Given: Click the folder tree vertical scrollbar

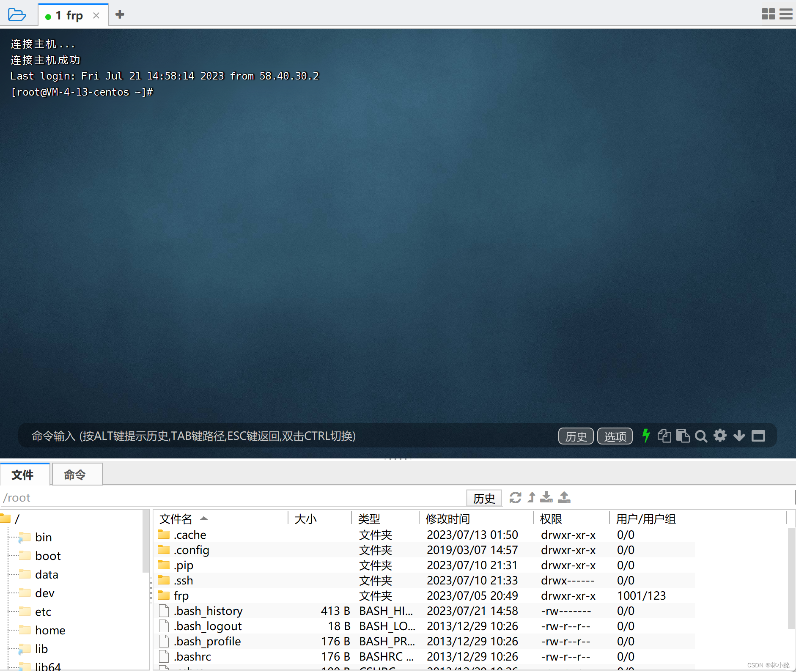Looking at the screenshot, I should (x=146, y=541).
